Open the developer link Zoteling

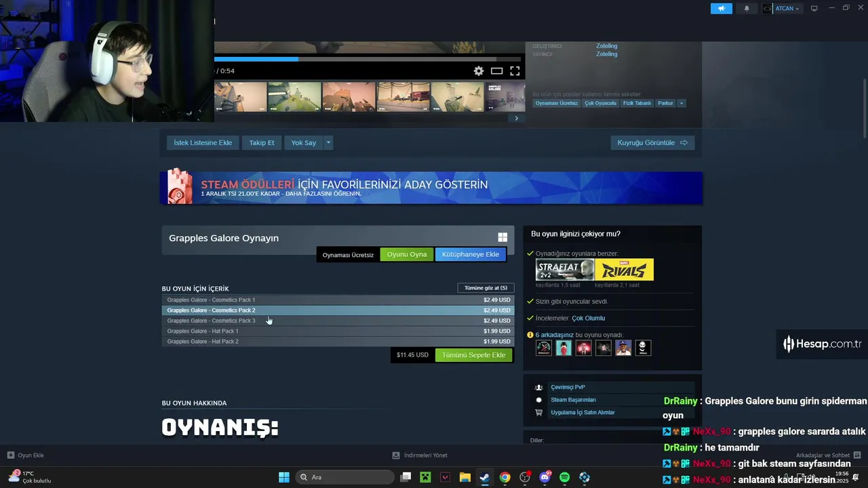(x=607, y=46)
